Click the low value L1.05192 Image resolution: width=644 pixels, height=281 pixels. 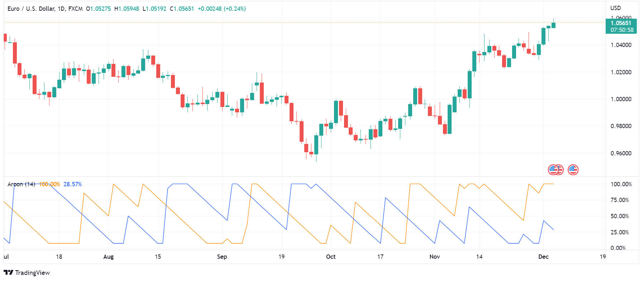[154, 9]
